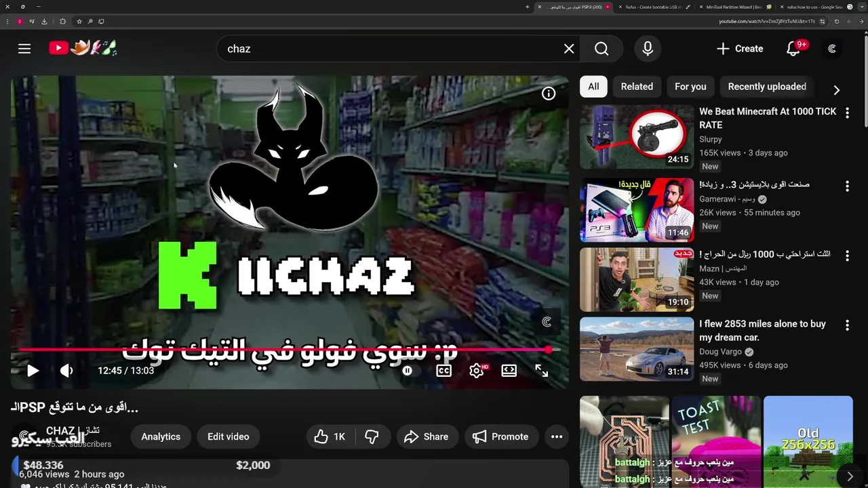Open a new browser tab

click(527, 7)
